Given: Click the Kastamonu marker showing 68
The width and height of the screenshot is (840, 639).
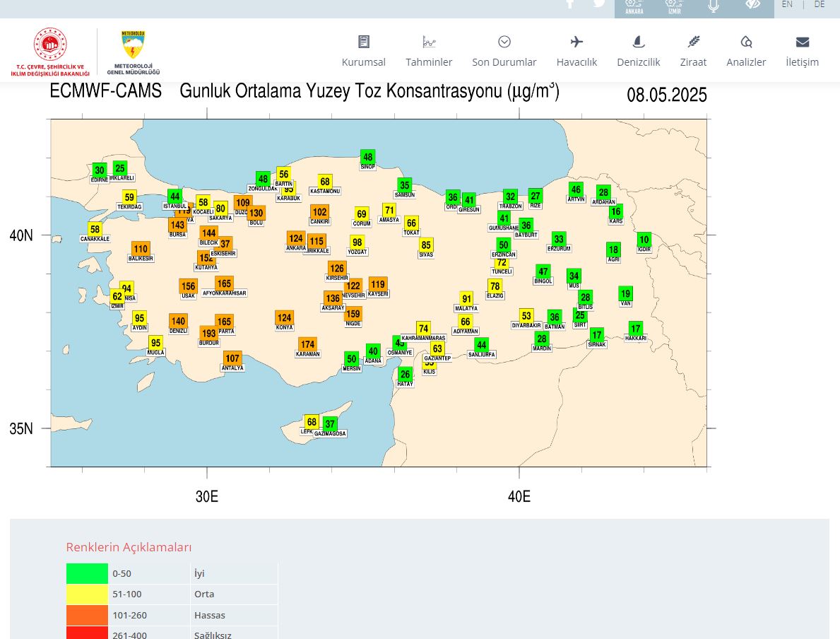Looking at the screenshot, I should pyautogui.click(x=325, y=181).
